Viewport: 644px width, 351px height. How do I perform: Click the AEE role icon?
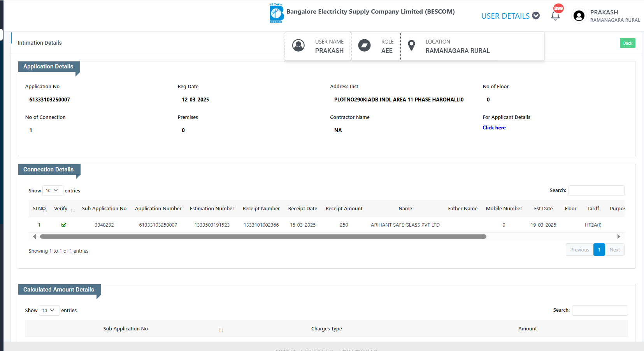(364, 46)
